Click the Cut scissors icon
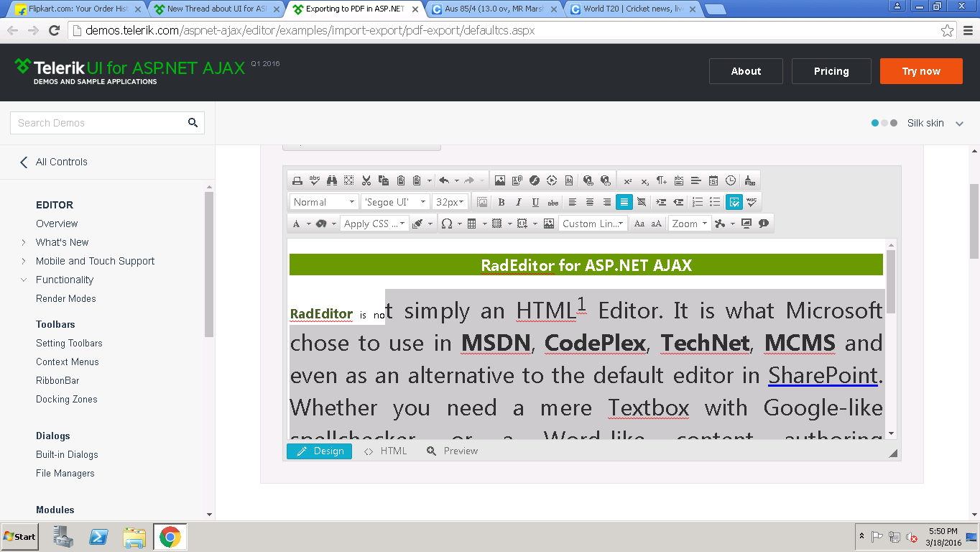Image resolution: width=980 pixels, height=552 pixels. click(366, 180)
